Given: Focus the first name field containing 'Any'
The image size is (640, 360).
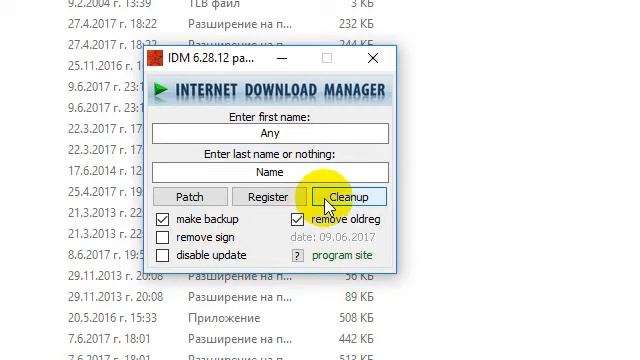Looking at the screenshot, I should point(270,133).
